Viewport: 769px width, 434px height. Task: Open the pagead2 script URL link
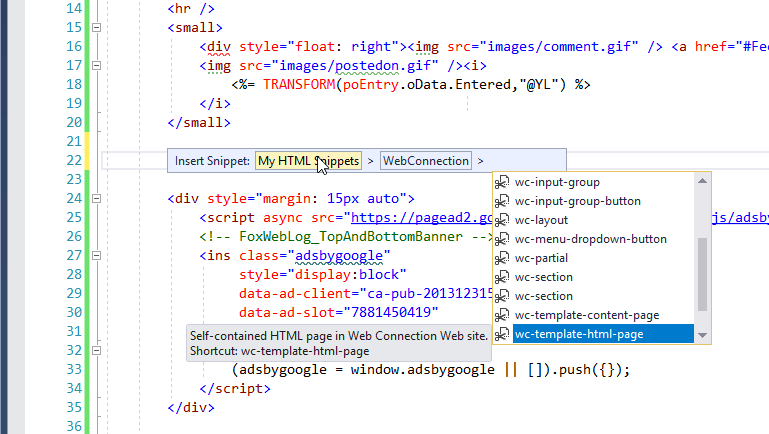click(419, 218)
